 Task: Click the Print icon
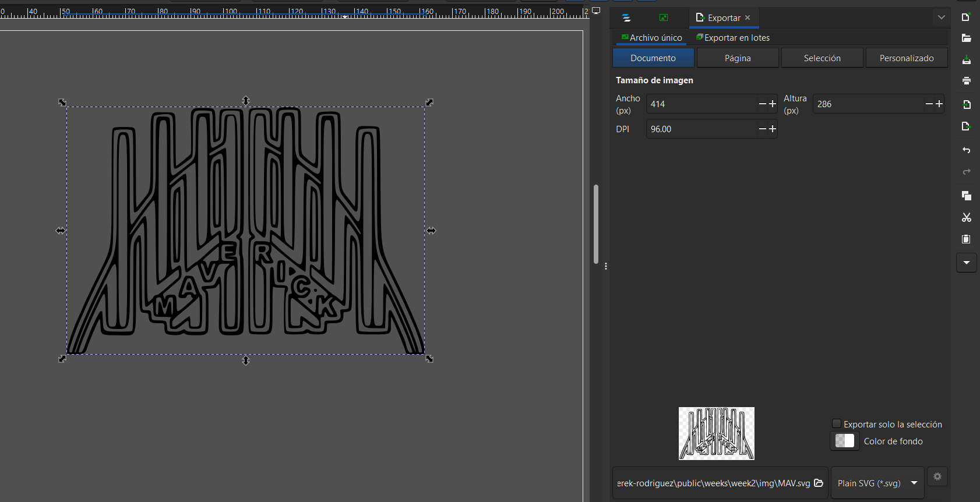tap(966, 81)
